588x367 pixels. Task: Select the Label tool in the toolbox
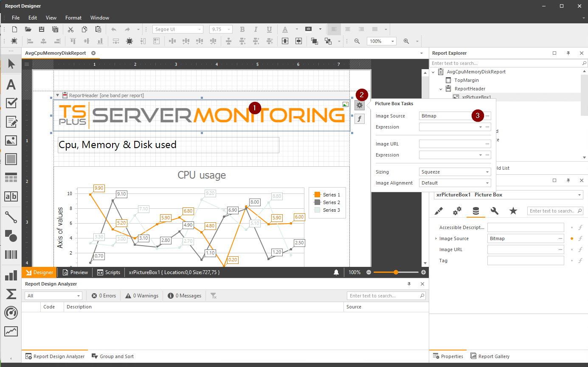11,84
